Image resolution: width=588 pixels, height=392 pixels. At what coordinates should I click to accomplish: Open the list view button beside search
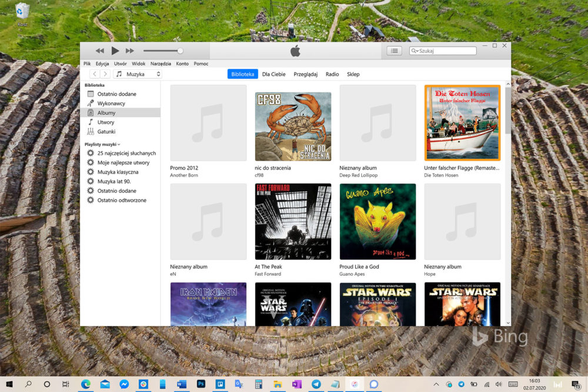pos(394,51)
